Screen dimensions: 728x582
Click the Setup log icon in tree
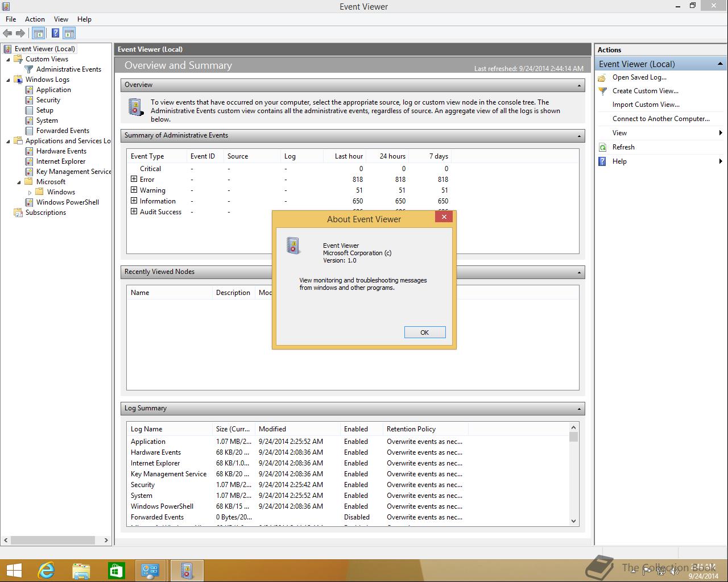(29, 110)
